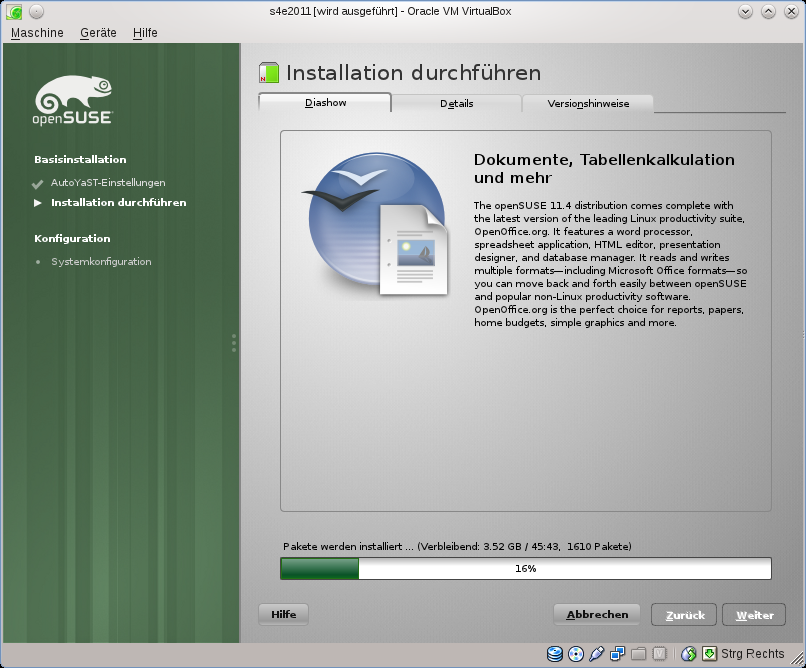Open the Geräte menu

point(98,33)
